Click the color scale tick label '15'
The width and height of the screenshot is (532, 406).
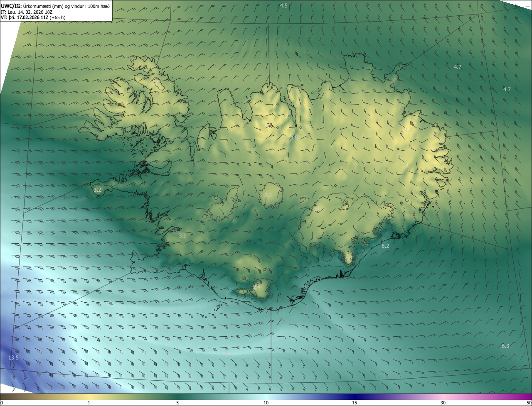(x=355, y=403)
